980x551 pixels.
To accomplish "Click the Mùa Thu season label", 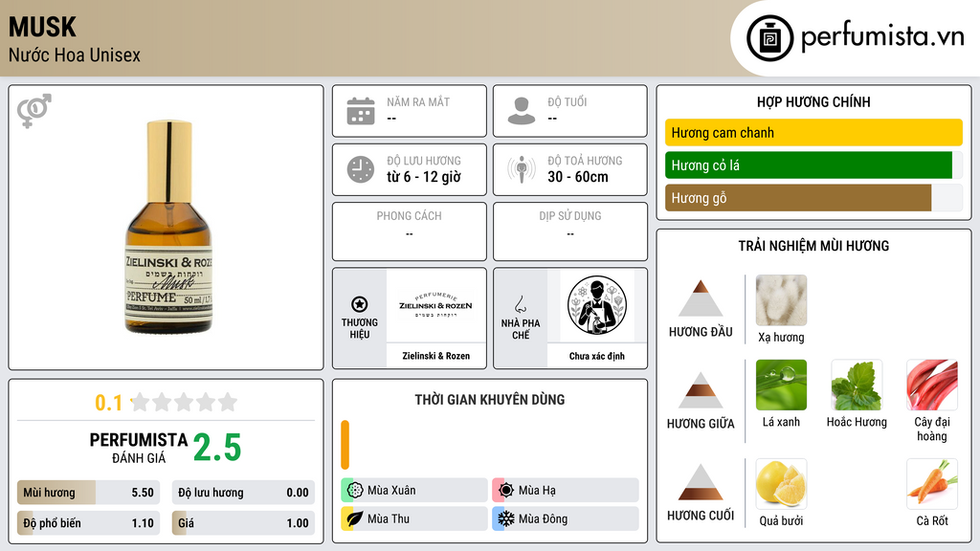I will 389,518.
